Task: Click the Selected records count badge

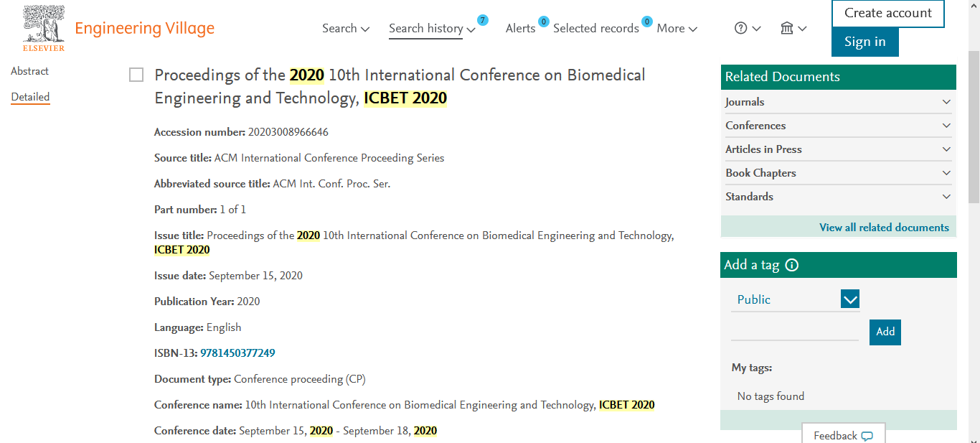Action: tap(647, 22)
